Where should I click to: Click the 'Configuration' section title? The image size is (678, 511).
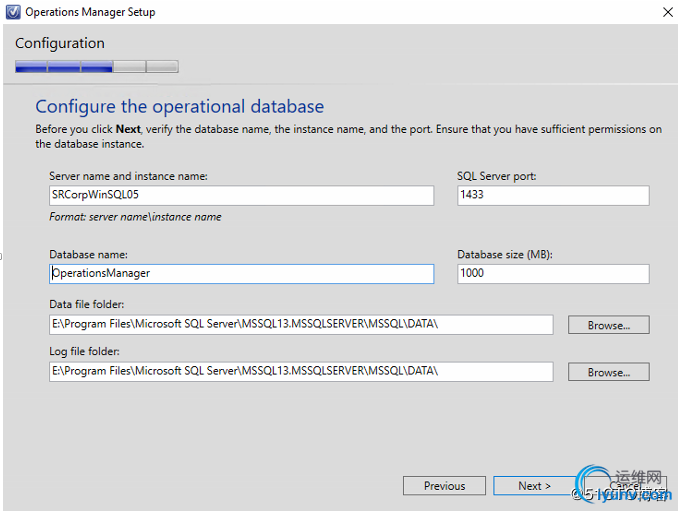click(x=60, y=43)
